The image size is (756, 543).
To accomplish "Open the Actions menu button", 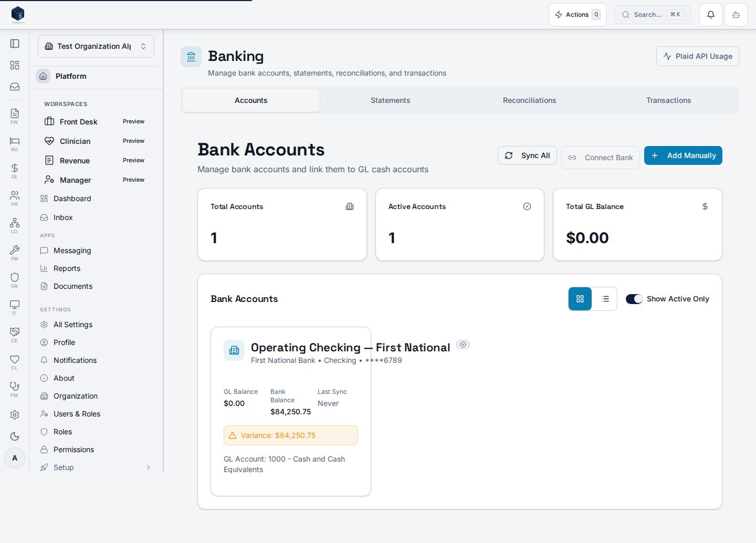I will tap(577, 15).
